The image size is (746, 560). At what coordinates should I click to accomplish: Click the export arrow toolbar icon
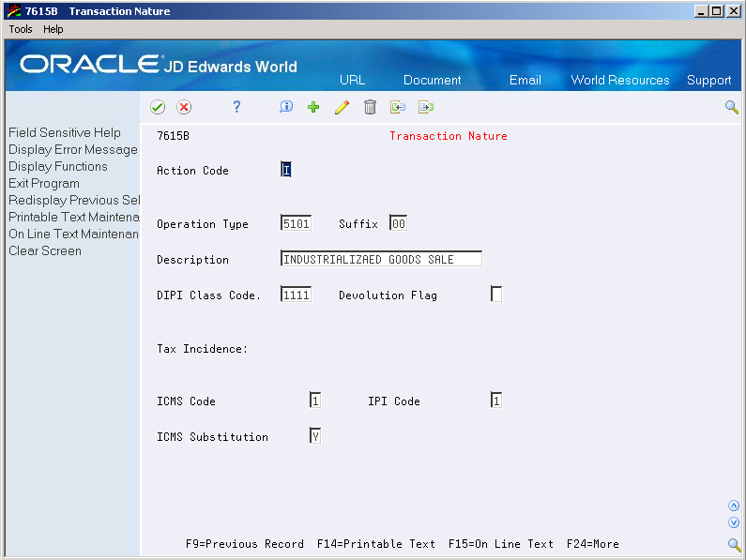[426, 107]
